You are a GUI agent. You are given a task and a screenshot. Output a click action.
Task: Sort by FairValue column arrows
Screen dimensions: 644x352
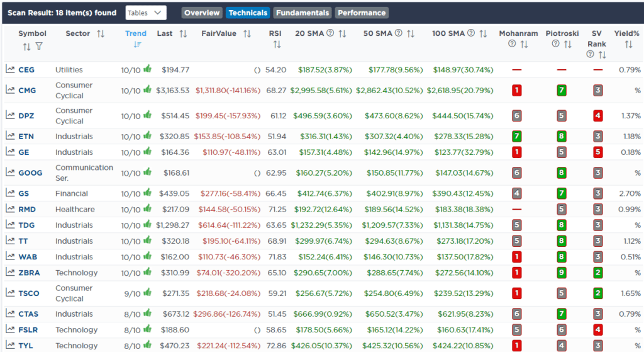pos(247,34)
